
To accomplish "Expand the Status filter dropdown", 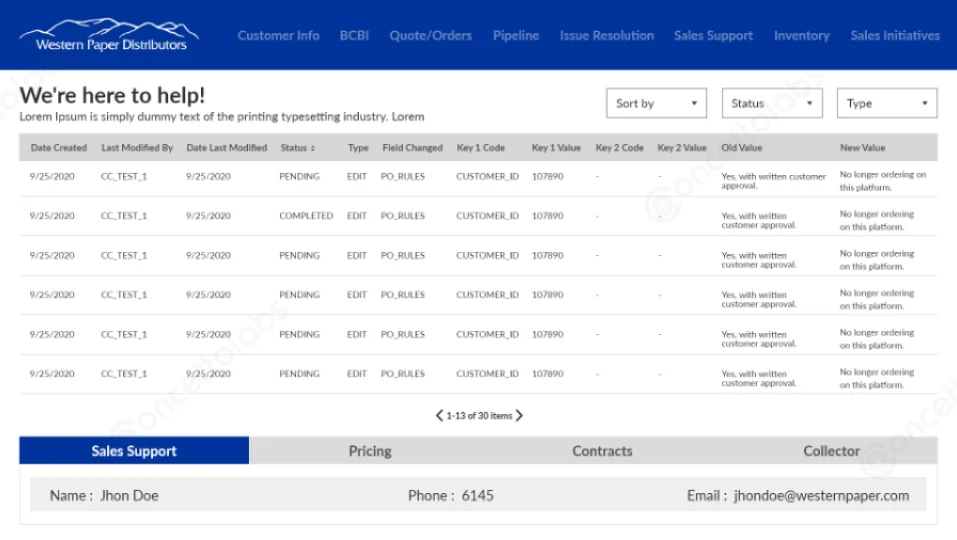I will coord(771,103).
